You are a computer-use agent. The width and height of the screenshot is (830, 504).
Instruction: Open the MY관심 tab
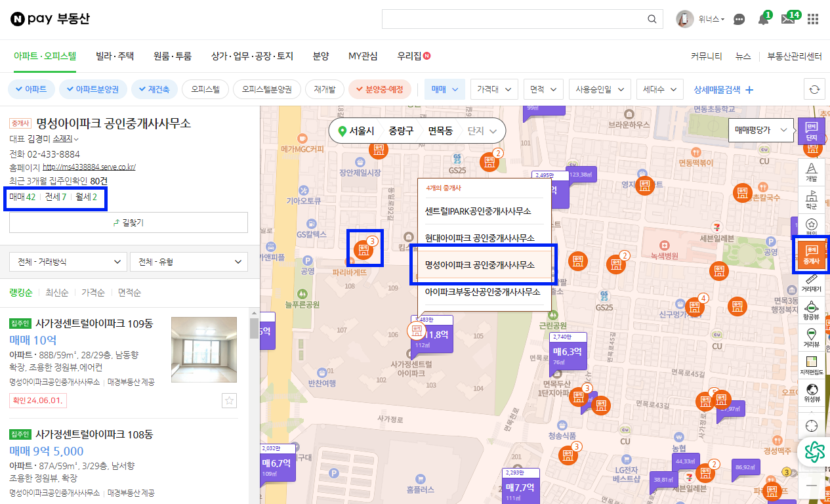pyautogui.click(x=363, y=56)
